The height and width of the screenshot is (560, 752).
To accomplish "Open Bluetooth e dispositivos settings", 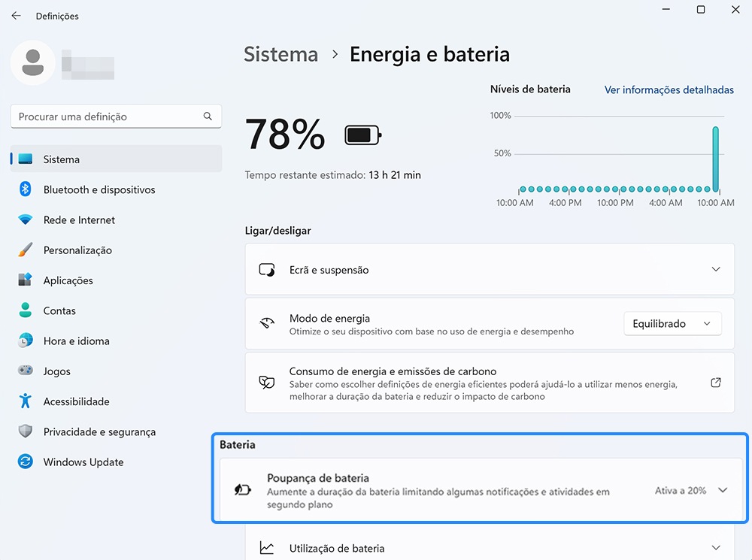I will [x=116, y=189].
